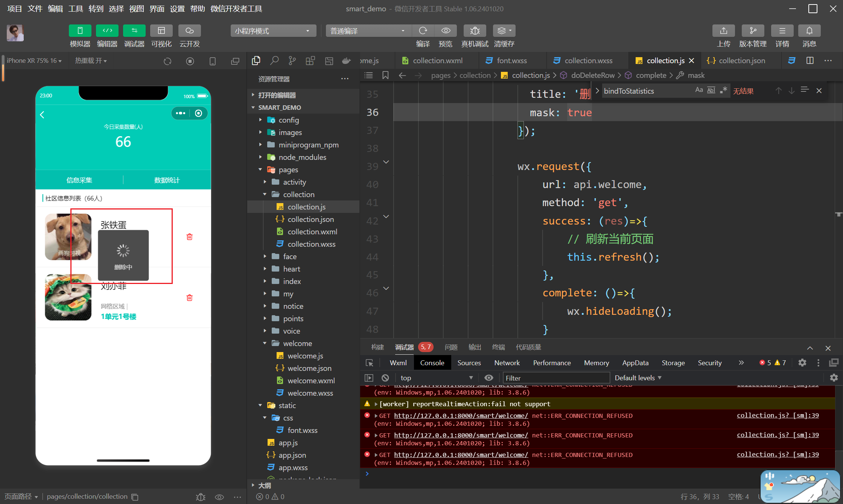Open the version management (版本管理) icon

pyautogui.click(x=753, y=30)
